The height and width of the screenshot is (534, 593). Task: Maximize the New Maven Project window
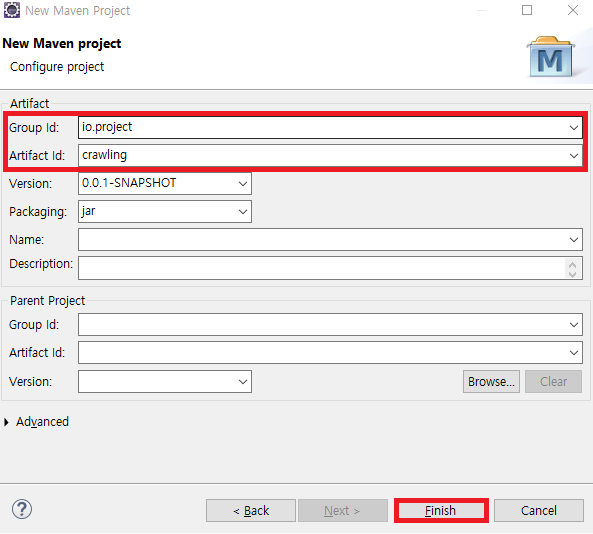click(x=527, y=10)
